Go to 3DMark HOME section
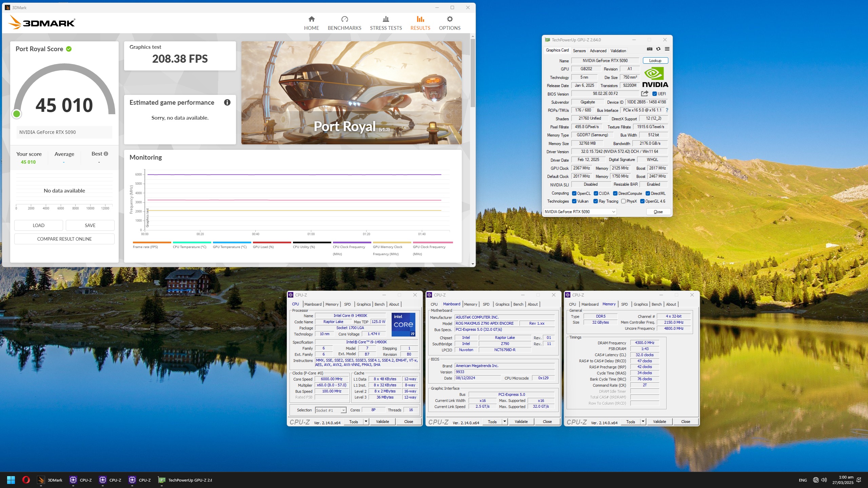The image size is (868, 488). (311, 23)
